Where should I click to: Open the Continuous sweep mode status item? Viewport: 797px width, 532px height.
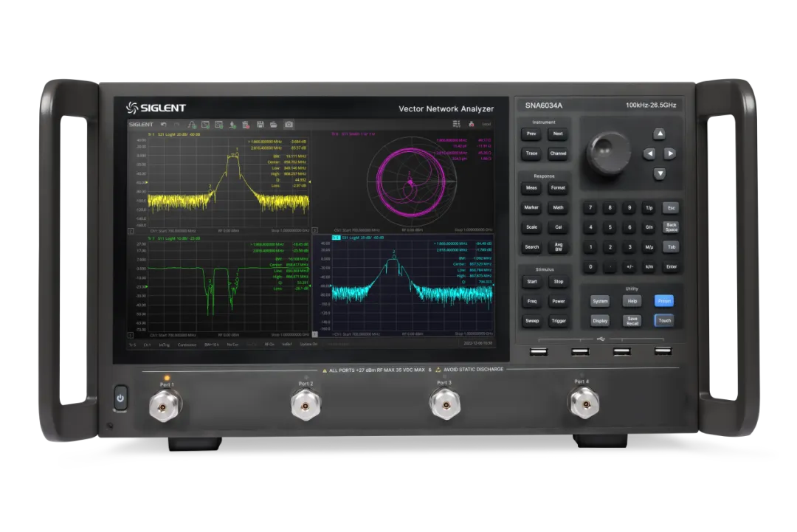(187, 345)
